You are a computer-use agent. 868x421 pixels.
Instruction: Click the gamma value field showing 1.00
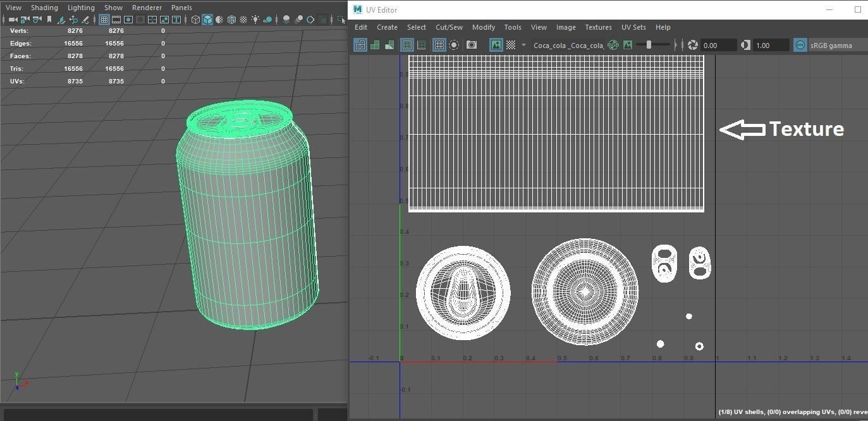[771, 45]
